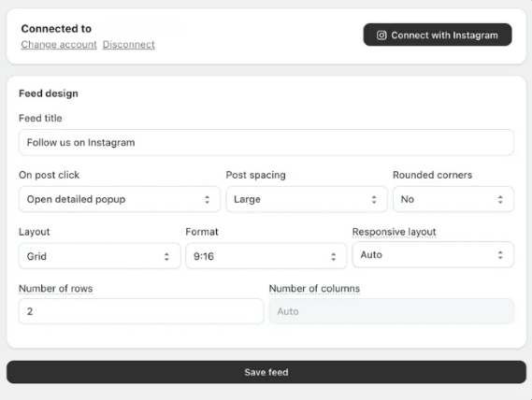
Task: Click the arrows icon in Rounded corners select
Action: coord(500,199)
